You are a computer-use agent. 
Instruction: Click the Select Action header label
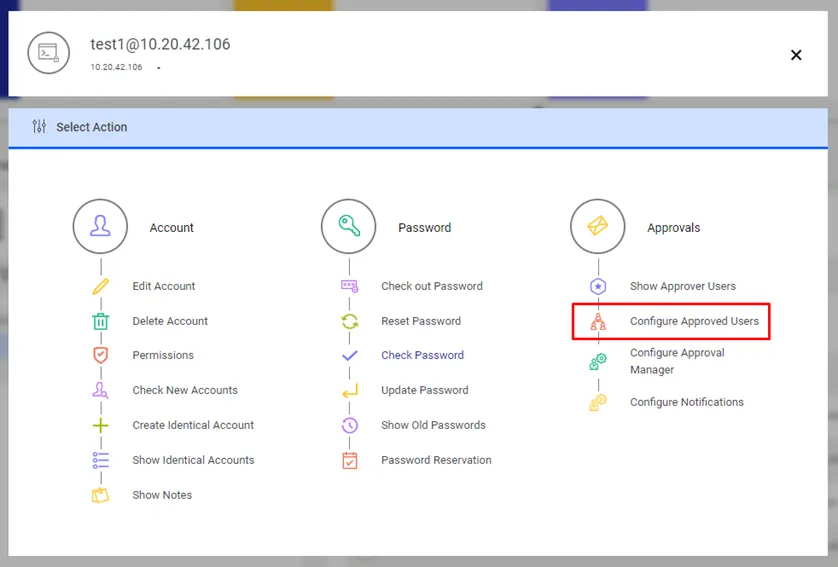[x=92, y=127]
